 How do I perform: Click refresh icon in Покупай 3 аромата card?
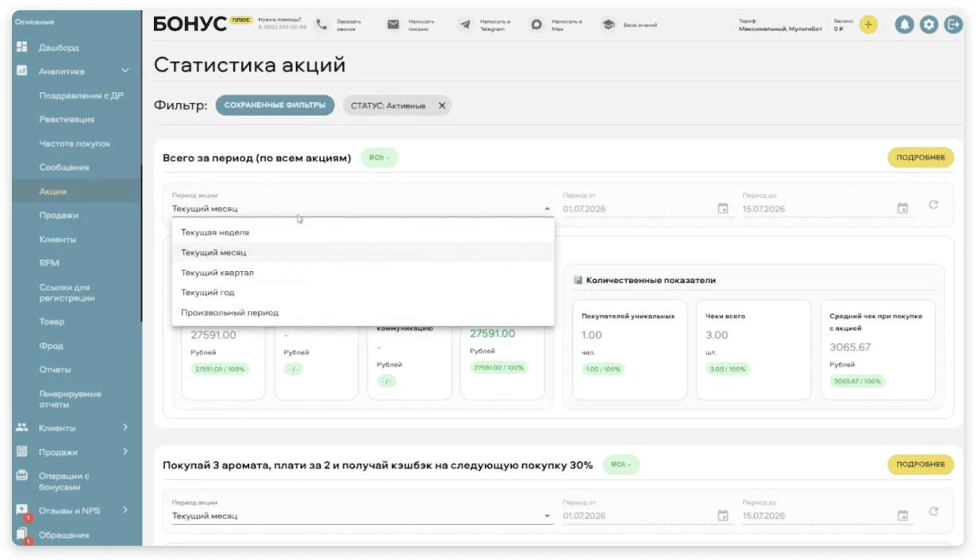(933, 512)
